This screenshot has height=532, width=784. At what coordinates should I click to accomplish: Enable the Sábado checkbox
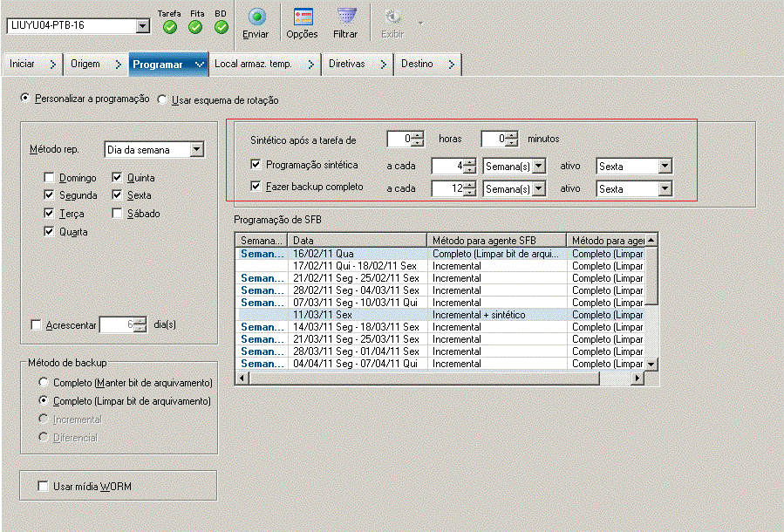(x=115, y=213)
